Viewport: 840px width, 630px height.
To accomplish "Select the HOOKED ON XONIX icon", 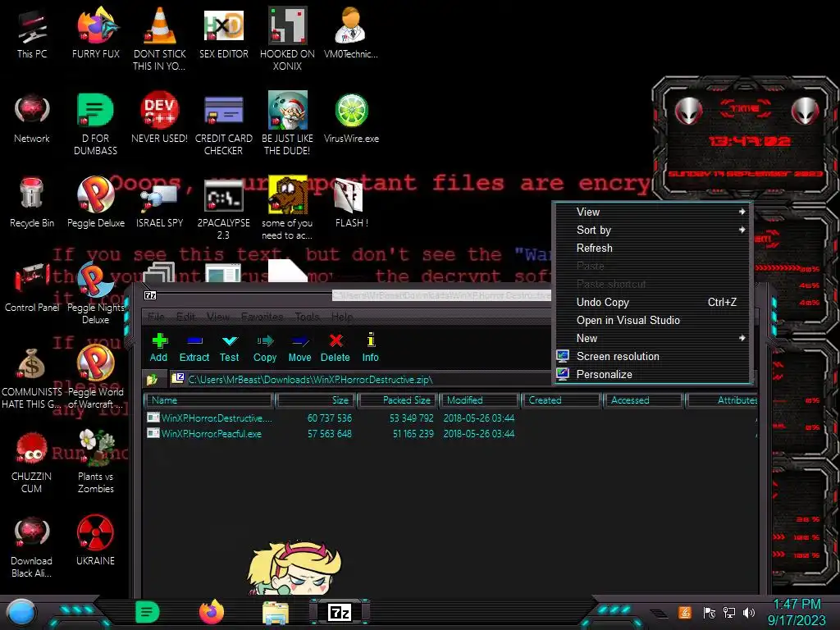I will (x=287, y=39).
